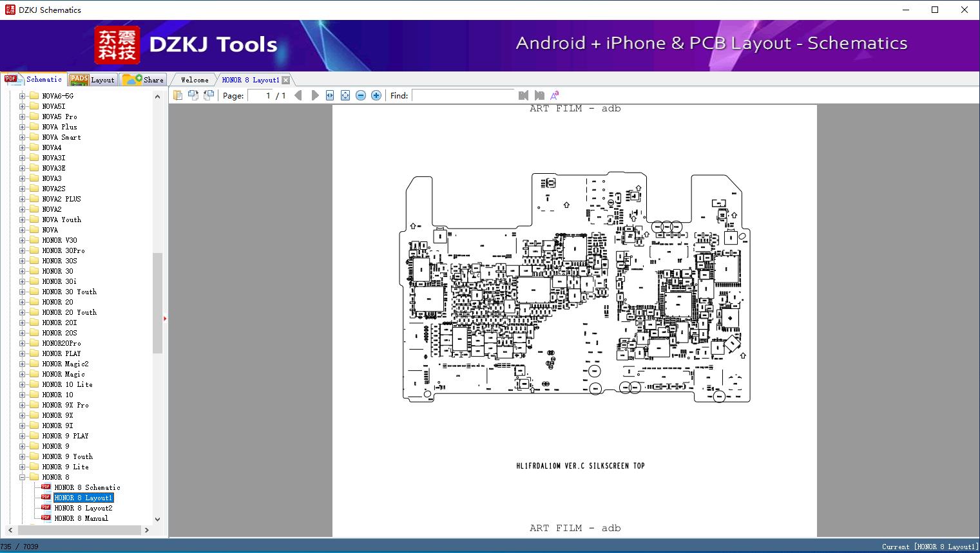
Task: Click the folder icon of HONOR Magic2
Action: (34, 364)
